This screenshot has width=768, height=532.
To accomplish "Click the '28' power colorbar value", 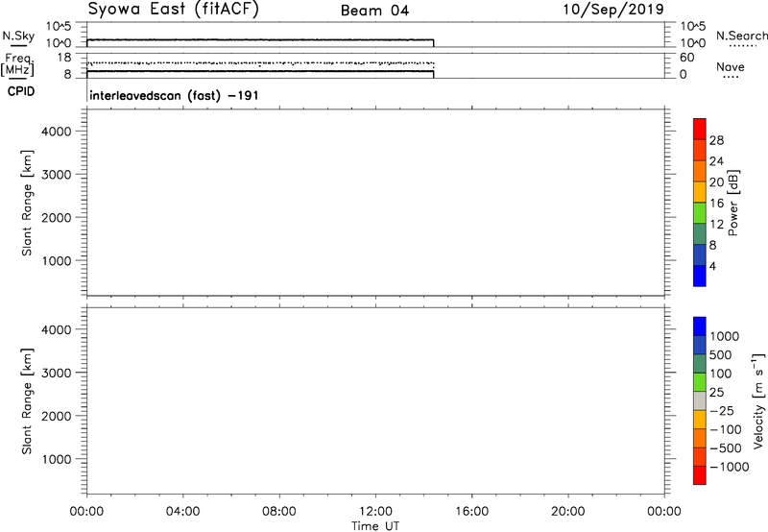I will pyautogui.click(x=716, y=140).
